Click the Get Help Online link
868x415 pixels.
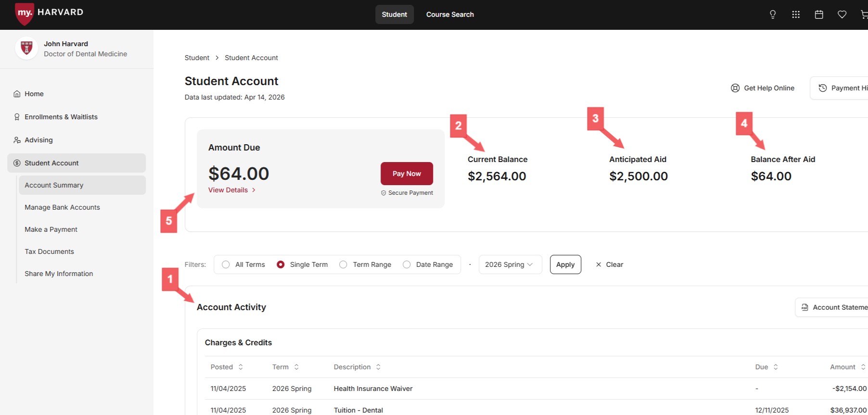pyautogui.click(x=763, y=88)
